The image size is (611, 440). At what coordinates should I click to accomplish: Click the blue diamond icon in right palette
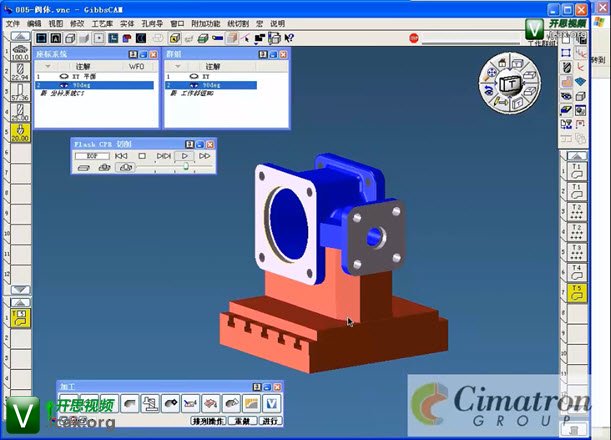click(x=581, y=81)
